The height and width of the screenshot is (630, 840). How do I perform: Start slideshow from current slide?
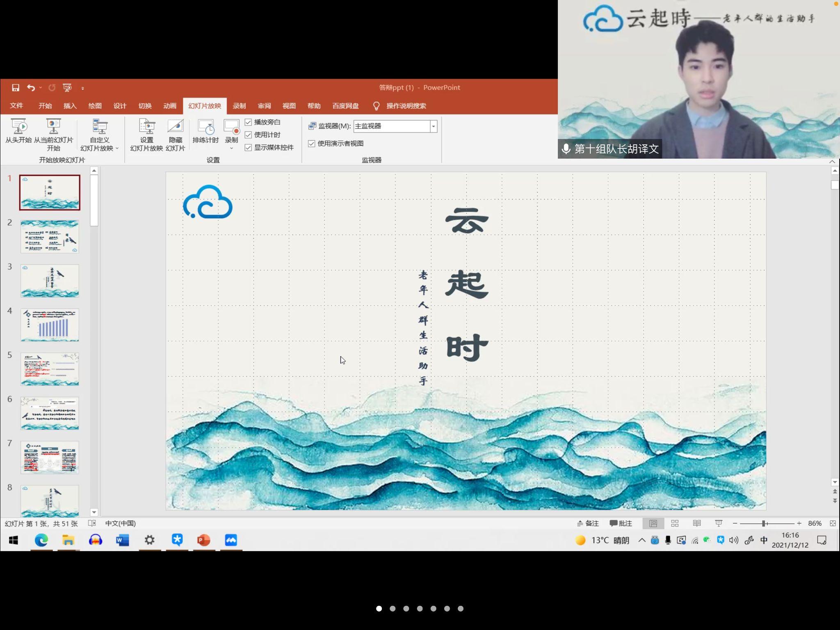coord(53,127)
